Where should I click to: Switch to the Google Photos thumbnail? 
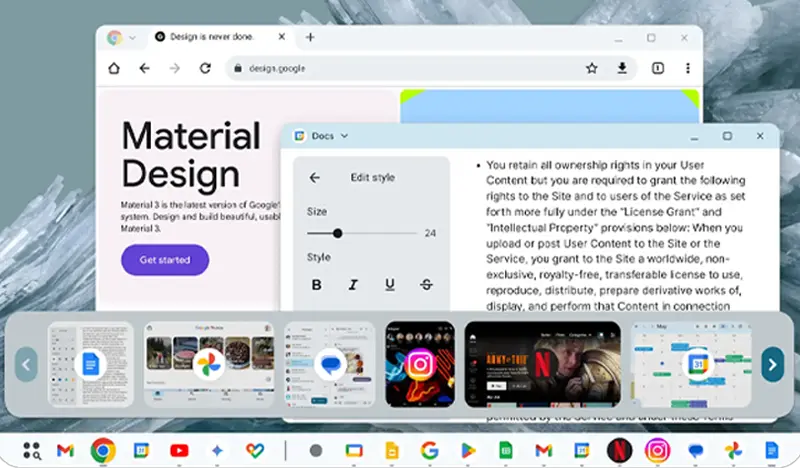(x=209, y=364)
